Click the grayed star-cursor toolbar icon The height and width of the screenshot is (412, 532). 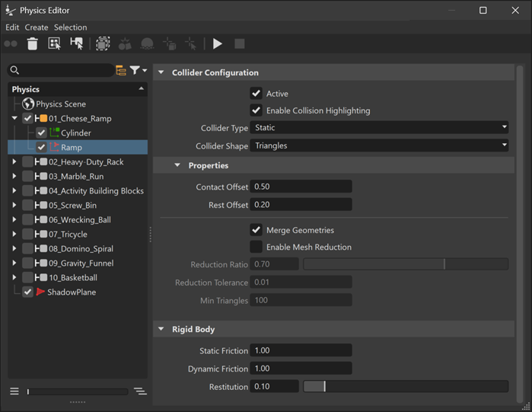tap(191, 43)
